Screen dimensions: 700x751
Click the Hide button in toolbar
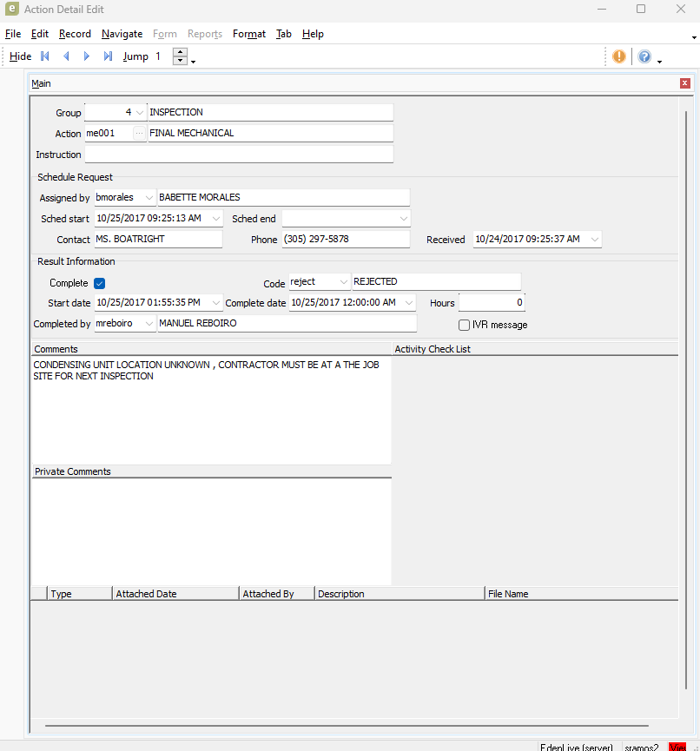[x=20, y=56]
